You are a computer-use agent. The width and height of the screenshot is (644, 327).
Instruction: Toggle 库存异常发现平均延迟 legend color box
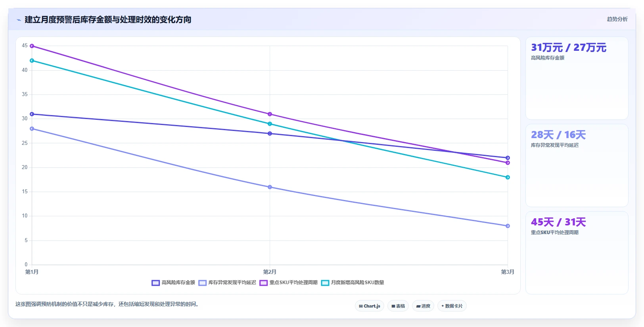click(x=203, y=283)
